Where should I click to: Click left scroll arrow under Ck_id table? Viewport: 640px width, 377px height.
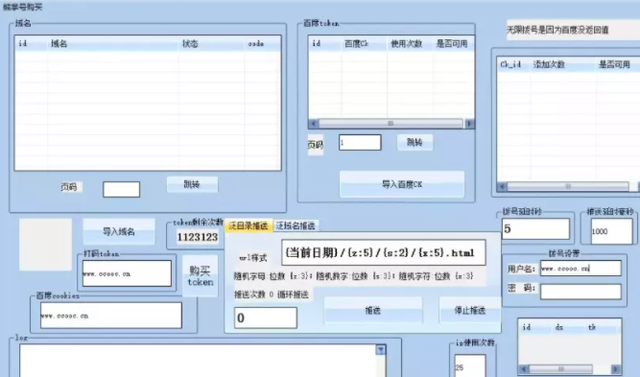(x=502, y=186)
